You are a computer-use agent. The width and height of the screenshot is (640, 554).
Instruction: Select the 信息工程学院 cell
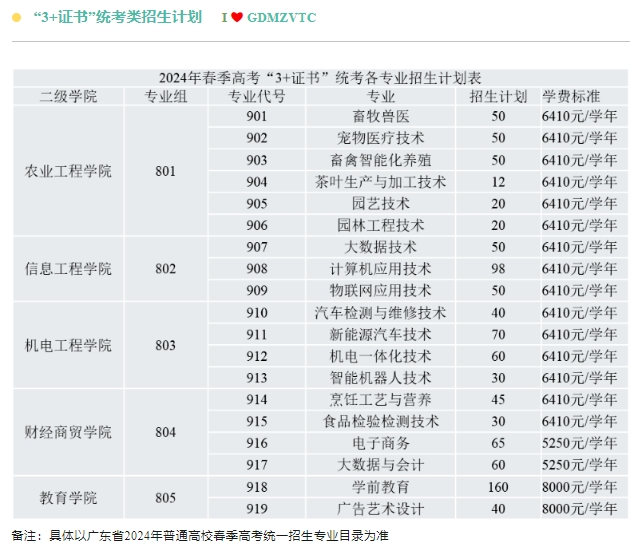tap(68, 269)
